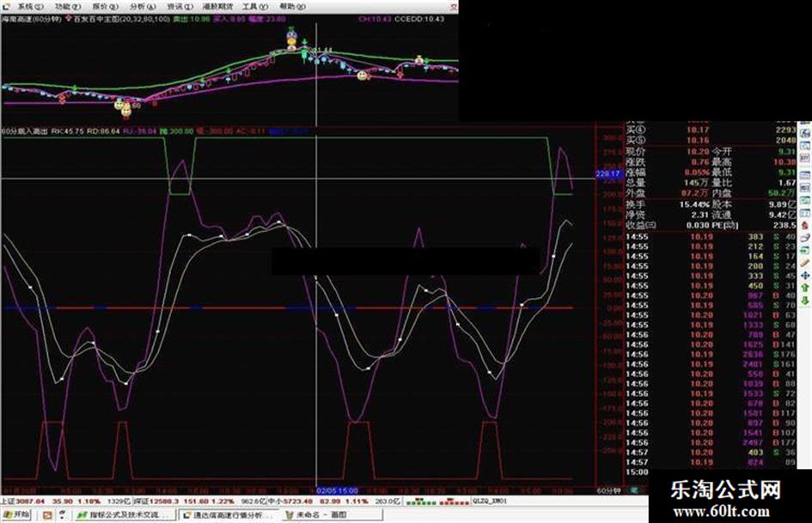Open the 工具 menu
Image resolution: width=812 pixels, height=523 pixels.
[255, 6]
